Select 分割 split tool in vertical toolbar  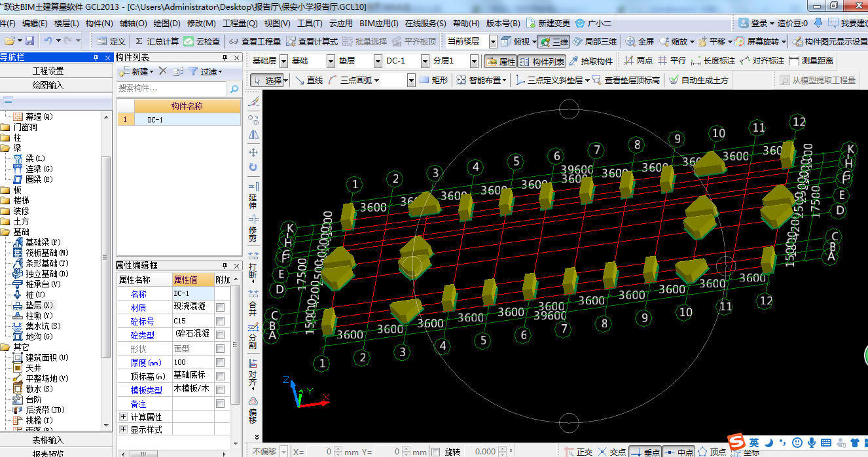[x=253, y=336]
